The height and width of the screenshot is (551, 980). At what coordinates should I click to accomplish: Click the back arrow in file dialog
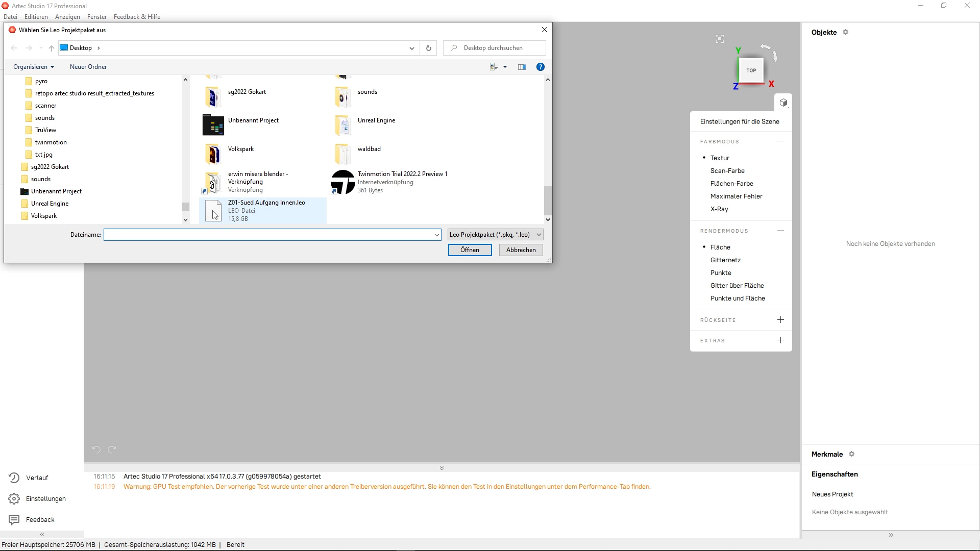click(x=14, y=48)
